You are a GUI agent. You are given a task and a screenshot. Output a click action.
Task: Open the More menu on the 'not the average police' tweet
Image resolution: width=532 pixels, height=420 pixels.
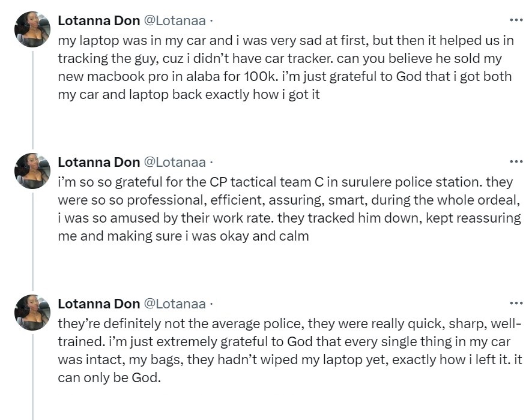click(x=516, y=303)
